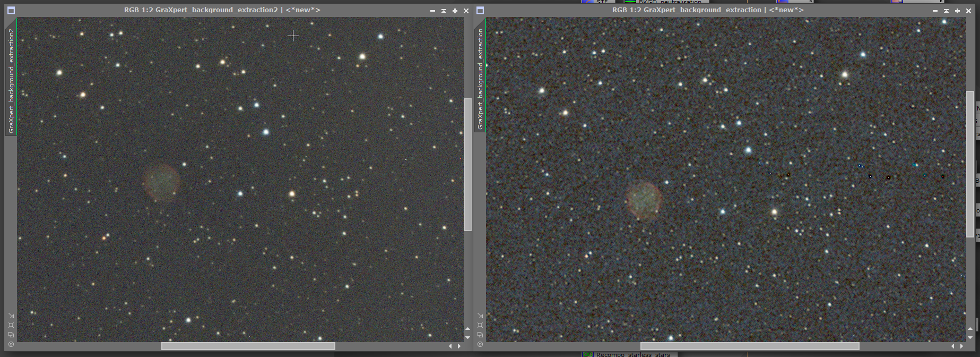Click the scroll-down arrow in GraXpert_background_extraction window
This screenshot has width=980, height=357.
click(x=970, y=337)
